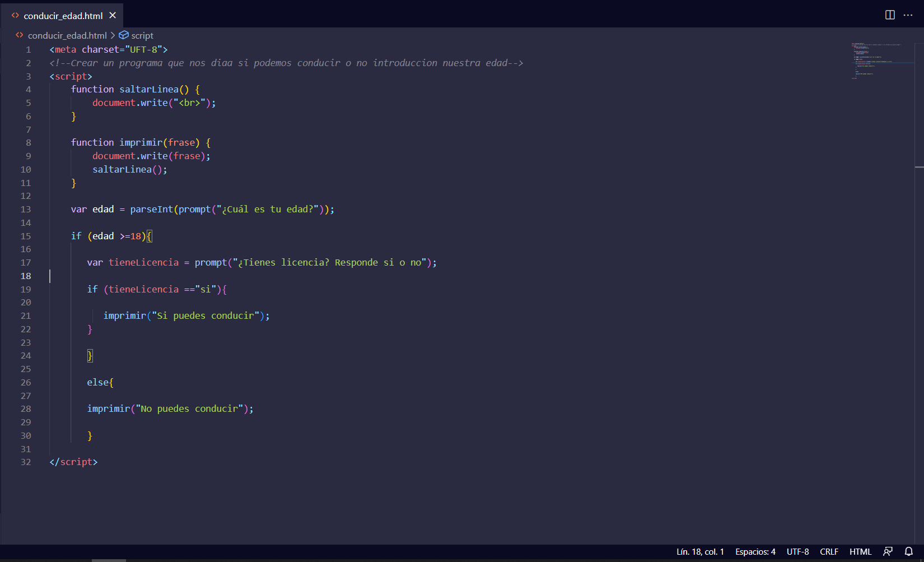Open conducir_edad.html breadcrumb item
This screenshot has width=924, height=562.
pos(67,35)
